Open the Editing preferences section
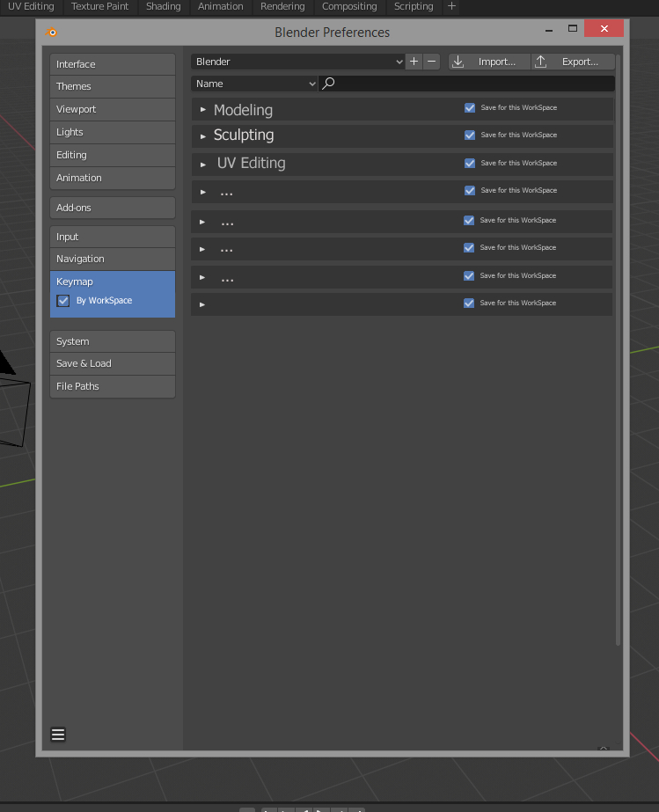 [113, 155]
